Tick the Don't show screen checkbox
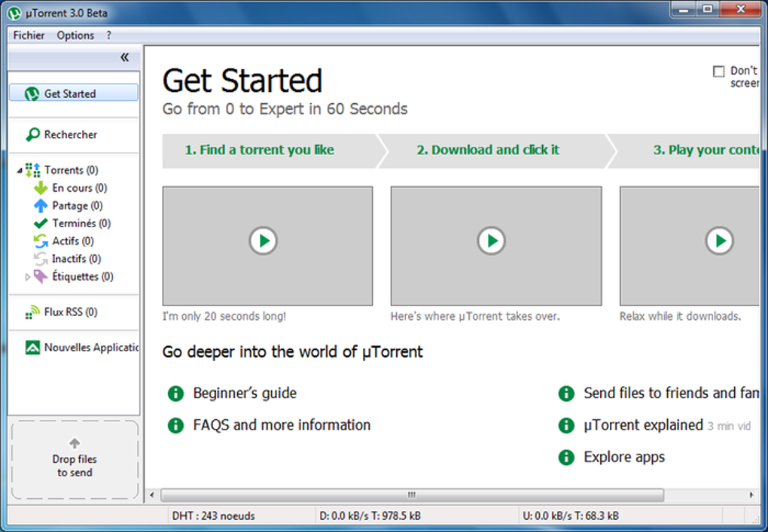This screenshot has width=768, height=532. (718, 71)
